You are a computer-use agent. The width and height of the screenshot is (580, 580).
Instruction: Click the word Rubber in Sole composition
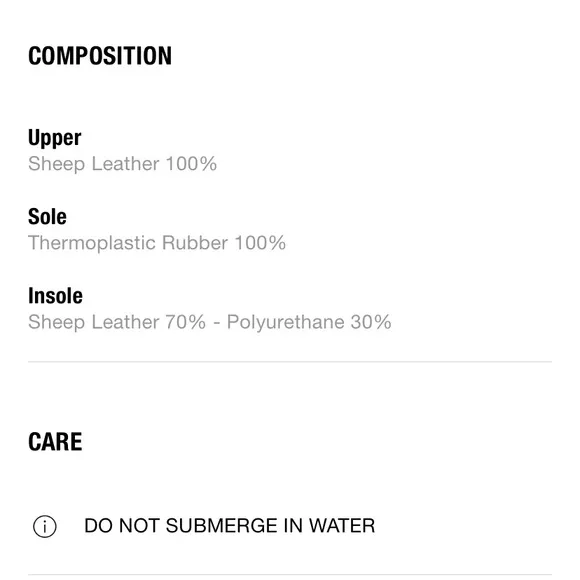point(195,243)
